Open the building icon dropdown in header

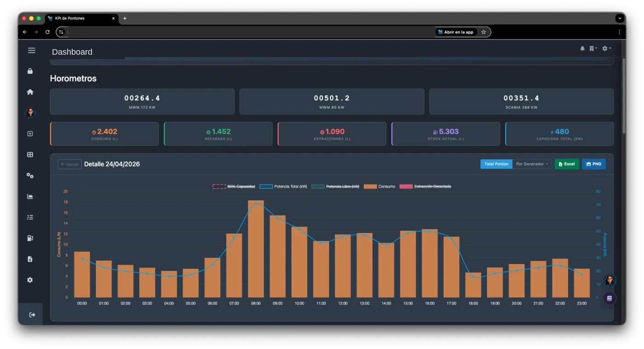click(x=593, y=48)
